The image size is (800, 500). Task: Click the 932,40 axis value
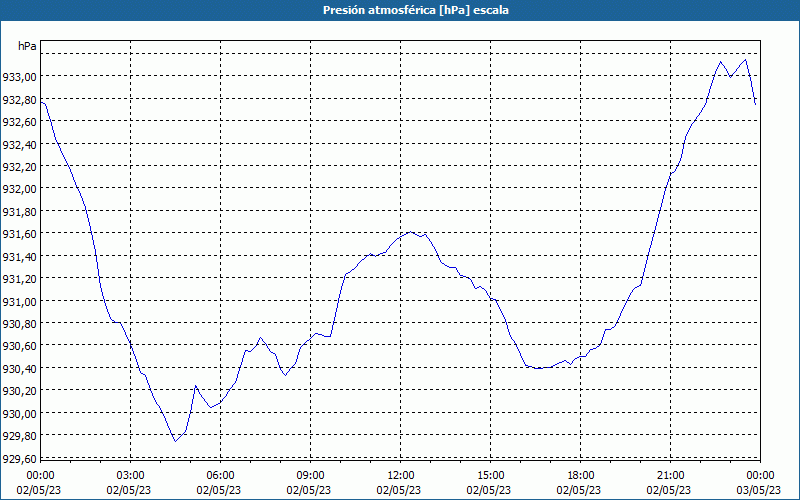[x=19, y=144]
